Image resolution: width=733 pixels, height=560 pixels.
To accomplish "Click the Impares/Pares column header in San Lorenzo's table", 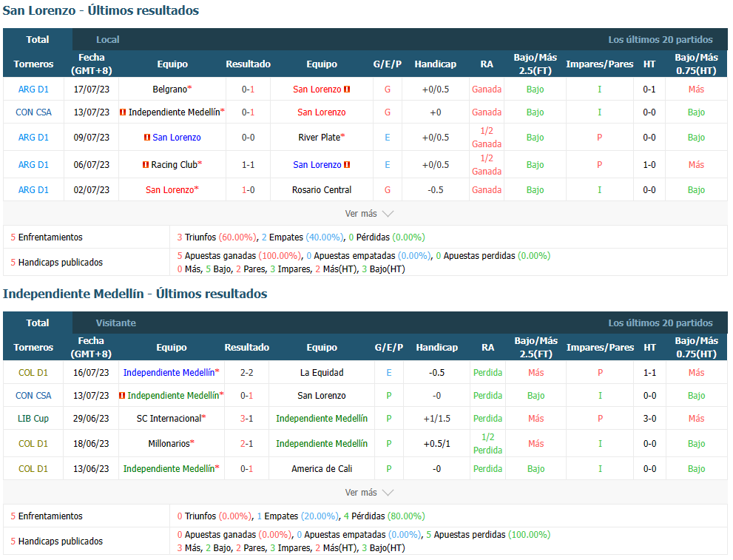I will tap(599, 64).
